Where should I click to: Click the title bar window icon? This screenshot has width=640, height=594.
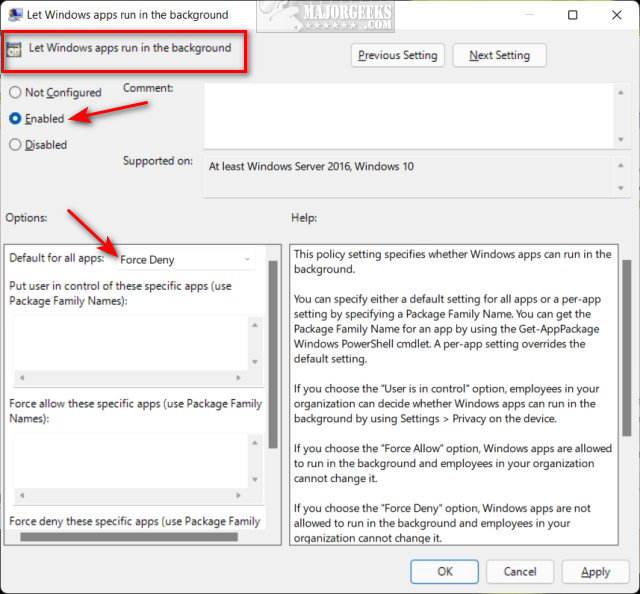coord(15,15)
